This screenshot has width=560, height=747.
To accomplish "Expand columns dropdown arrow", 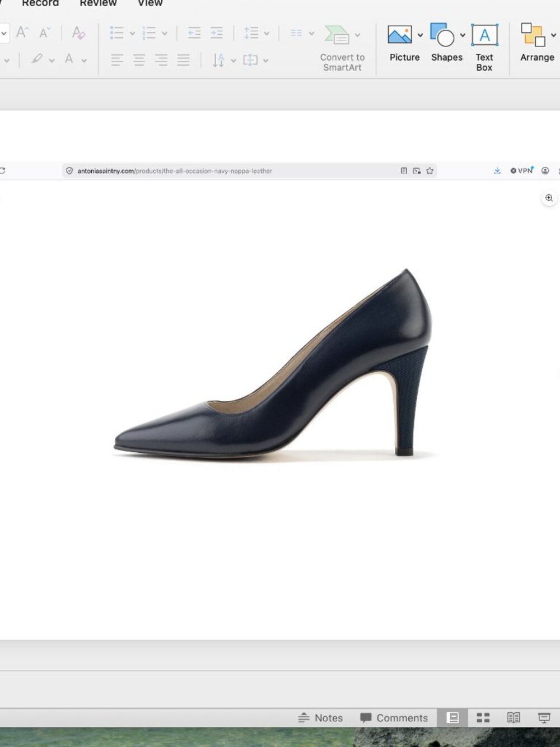I will pyautogui.click(x=311, y=34).
